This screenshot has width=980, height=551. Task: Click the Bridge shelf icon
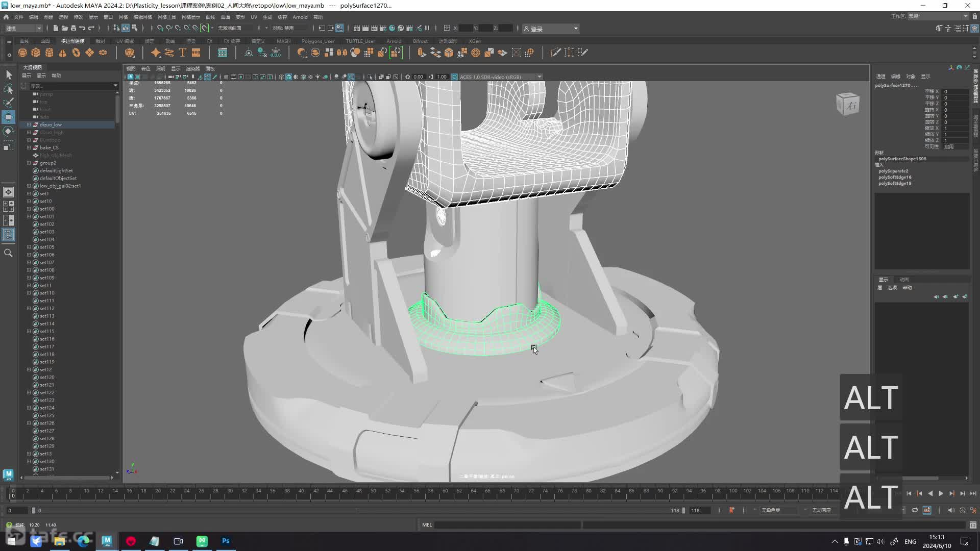[435, 53]
